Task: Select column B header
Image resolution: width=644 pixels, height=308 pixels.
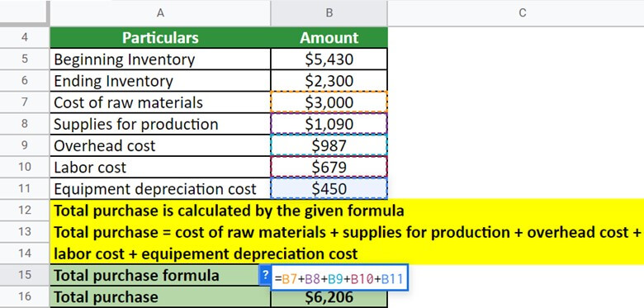Action: (329, 13)
